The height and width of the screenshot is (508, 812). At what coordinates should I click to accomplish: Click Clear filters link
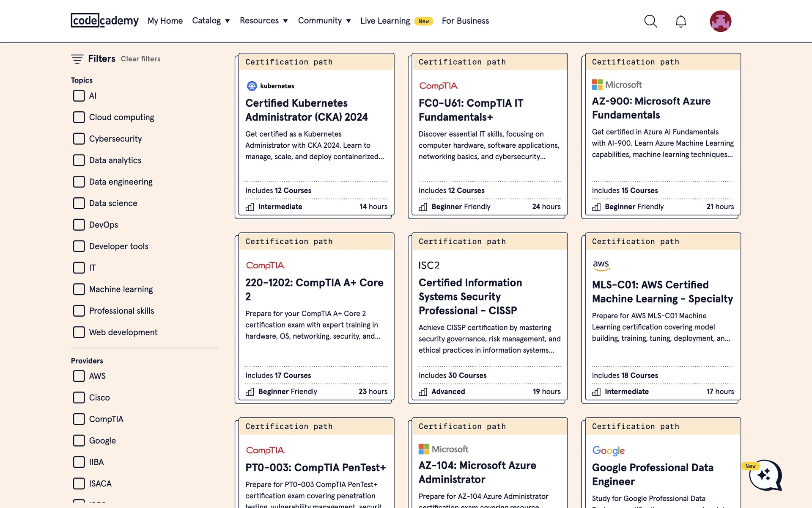pyautogui.click(x=140, y=59)
